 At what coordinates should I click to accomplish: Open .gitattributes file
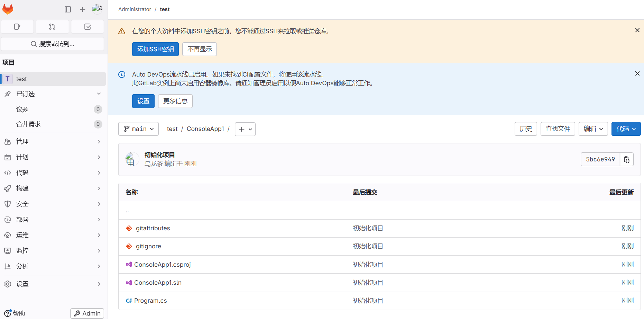point(152,228)
